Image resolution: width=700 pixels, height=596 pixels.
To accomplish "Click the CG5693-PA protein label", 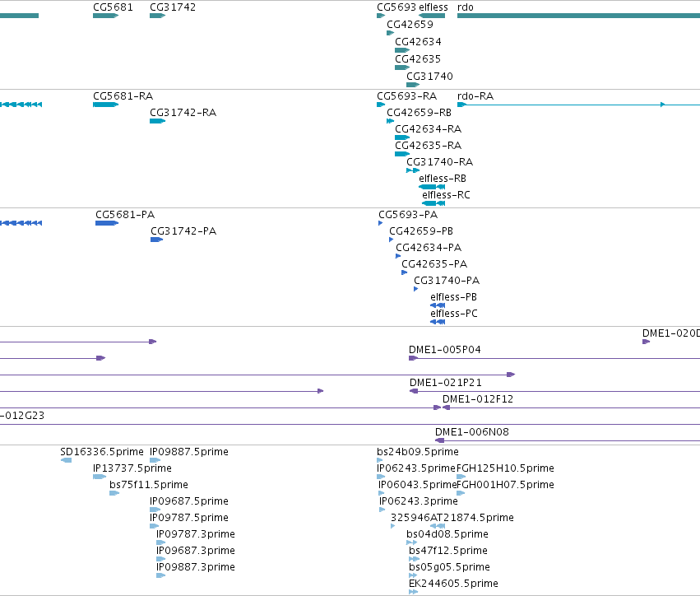I will point(408,215).
